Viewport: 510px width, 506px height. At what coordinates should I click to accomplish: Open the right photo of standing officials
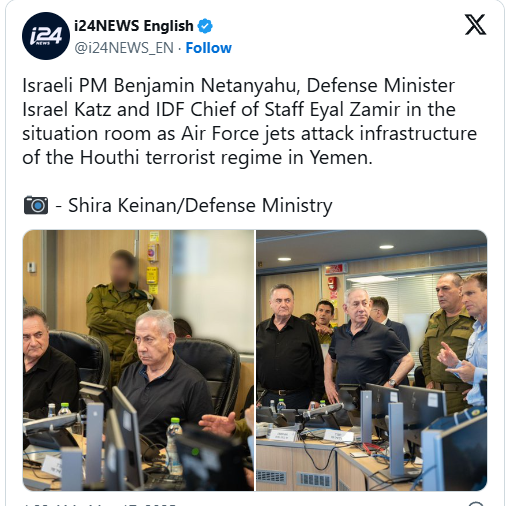point(372,360)
